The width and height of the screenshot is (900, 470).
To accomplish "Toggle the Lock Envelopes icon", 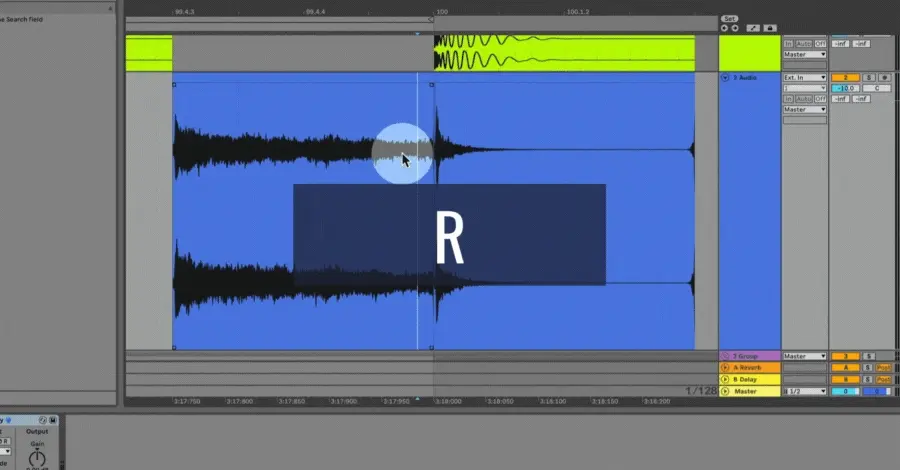I will [x=770, y=28].
